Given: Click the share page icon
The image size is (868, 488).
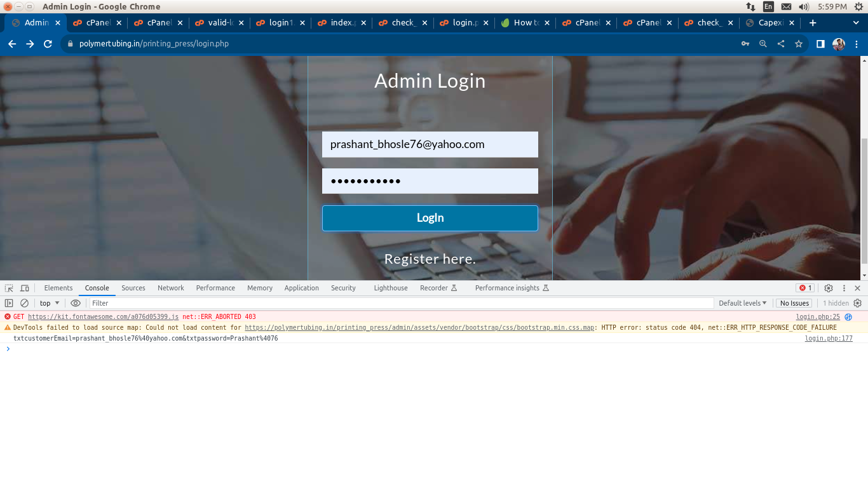Looking at the screenshot, I should click(x=781, y=44).
